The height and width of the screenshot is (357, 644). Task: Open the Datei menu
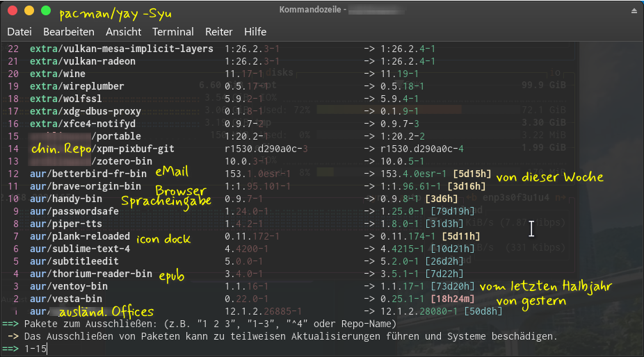coord(19,31)
